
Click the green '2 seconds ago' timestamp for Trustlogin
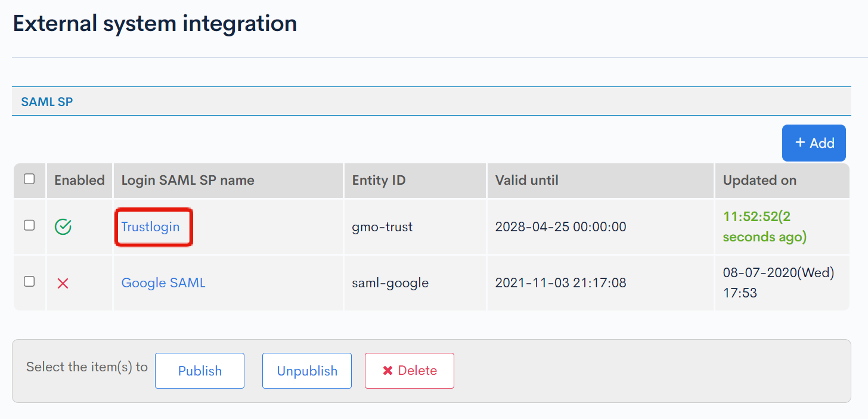[764, 226]
